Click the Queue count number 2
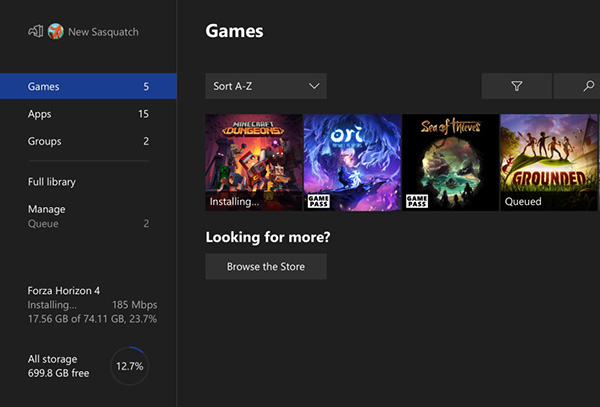Viewport: 600px width, 407px height. click(x=146, y=224)
